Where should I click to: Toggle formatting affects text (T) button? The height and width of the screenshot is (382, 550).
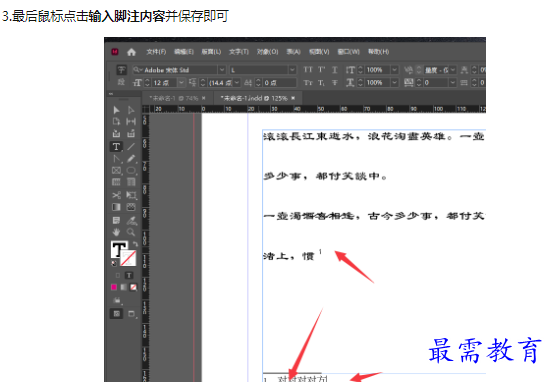[129, 275]
